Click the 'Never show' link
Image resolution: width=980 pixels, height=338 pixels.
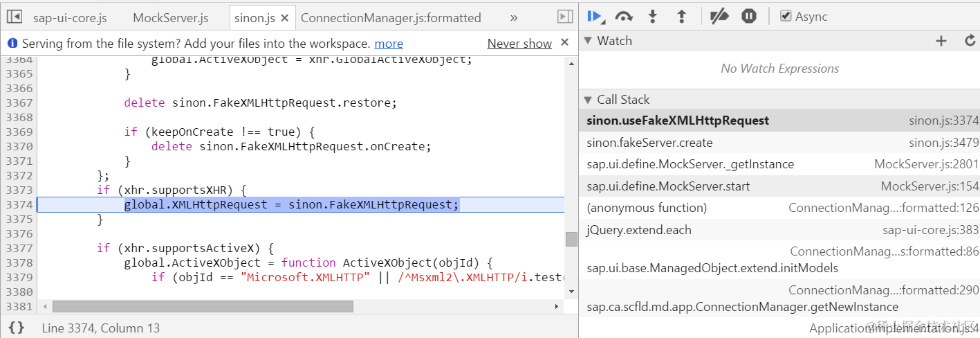pyautogui.click(x=519, y=44)
